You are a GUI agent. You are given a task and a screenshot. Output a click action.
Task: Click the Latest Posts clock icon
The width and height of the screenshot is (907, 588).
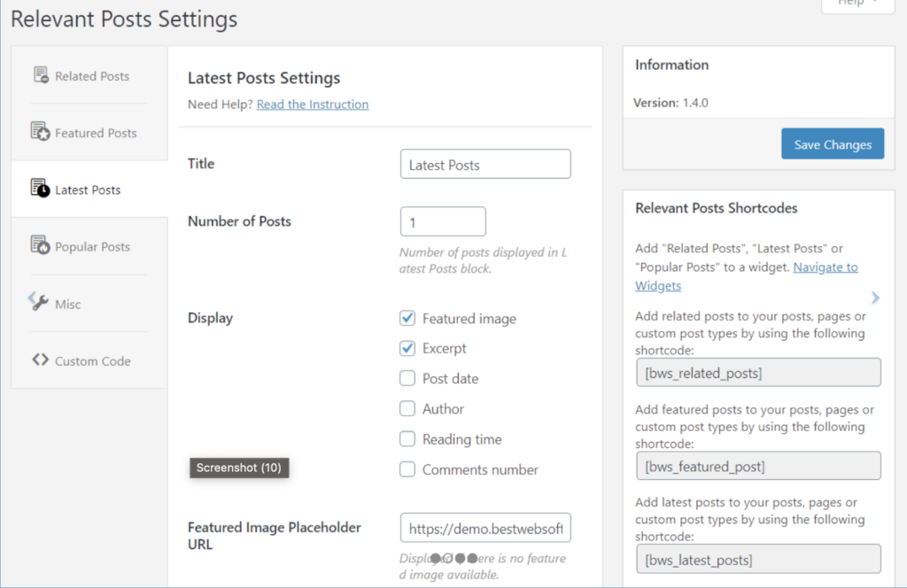point(40,189)
